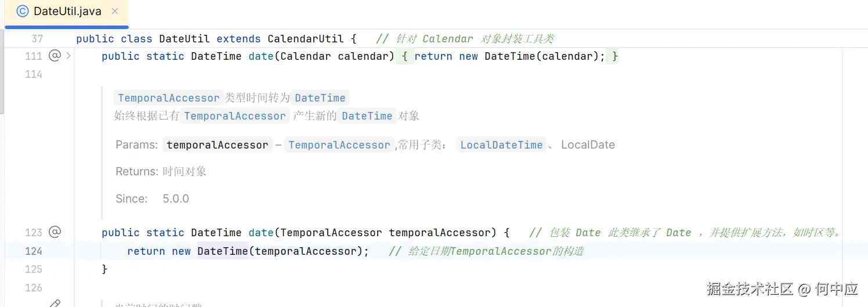The height and width of the screenshot is (307, 868).
Task: Unfold the collapsed opening brace after date(Calendar calendar)
Action: click(404, 56)
